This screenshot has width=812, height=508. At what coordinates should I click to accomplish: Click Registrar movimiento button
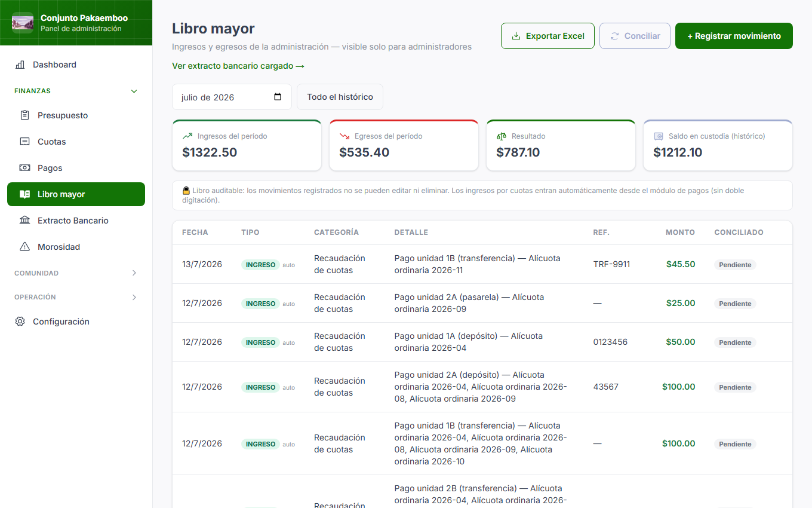[734, 36]
